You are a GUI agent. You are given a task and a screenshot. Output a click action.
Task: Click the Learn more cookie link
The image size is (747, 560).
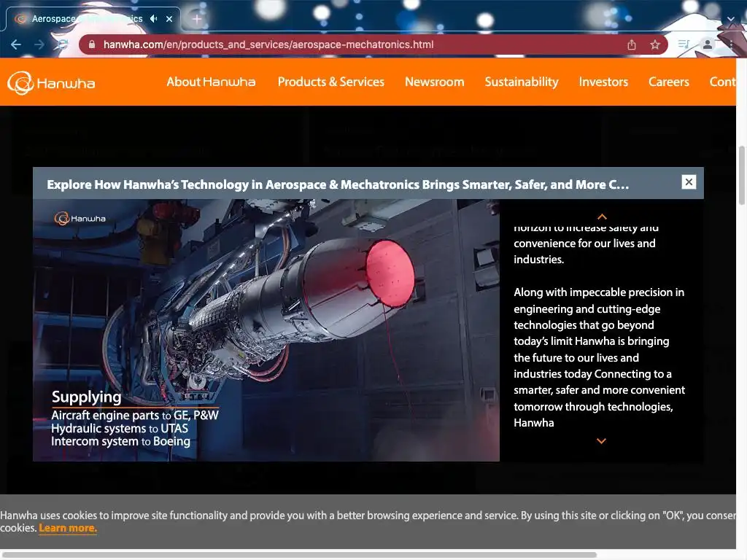pyautogui.click(x=68, y=528)
